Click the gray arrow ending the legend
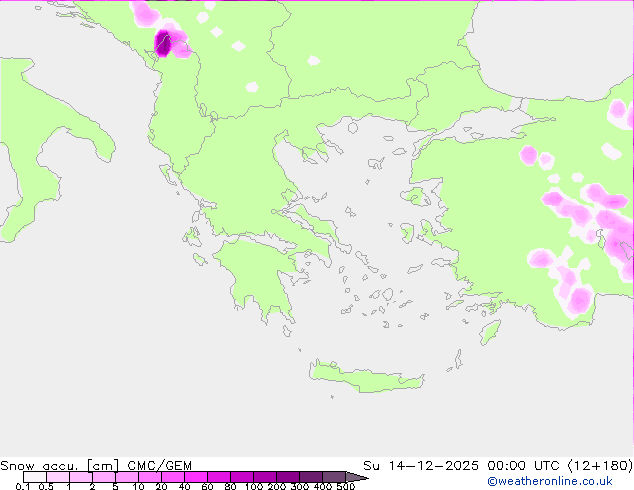Viewport: 634px width, 490px height. 357,478
